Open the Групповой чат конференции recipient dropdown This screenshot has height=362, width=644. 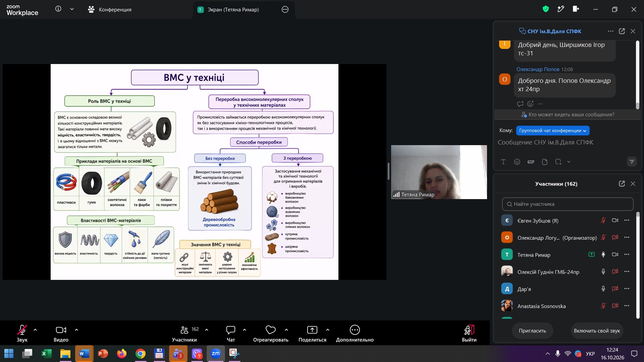tap(552, 131)
